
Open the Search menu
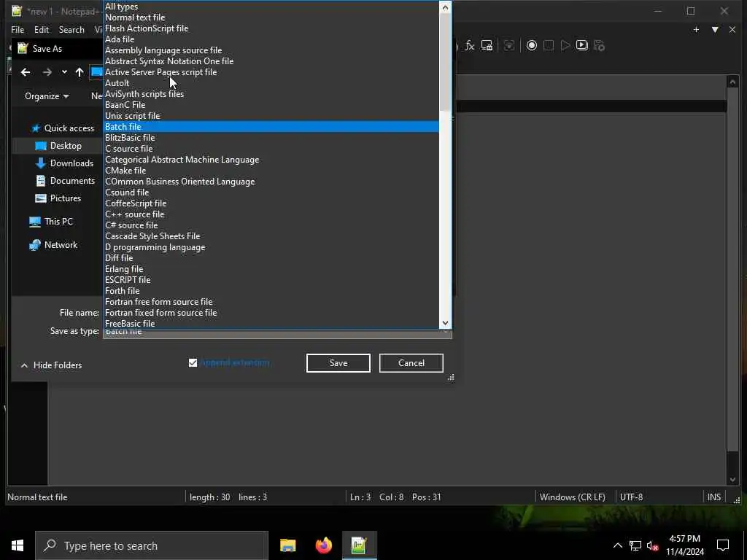coord(71,29)
